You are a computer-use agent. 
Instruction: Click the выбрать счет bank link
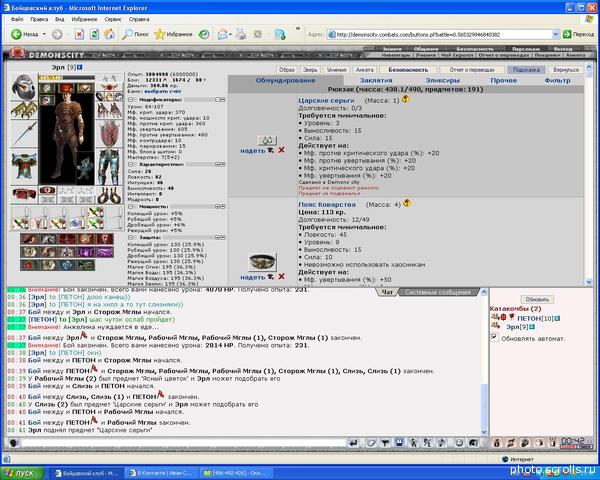click(163, 91)
